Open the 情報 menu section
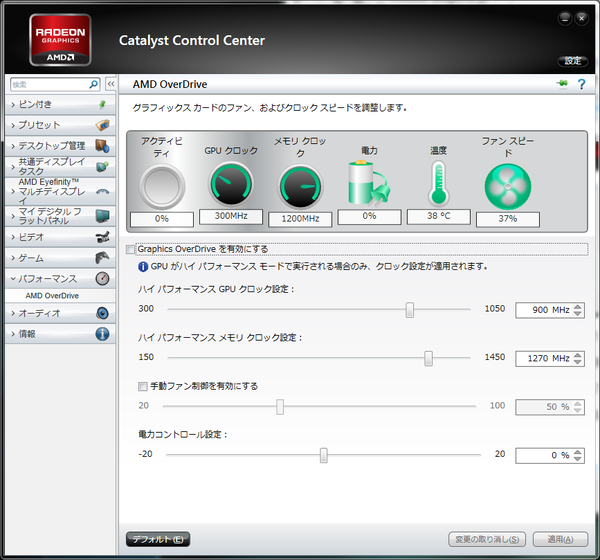The height and width of the screenshot is (560, 600). (x=60, y=334)
